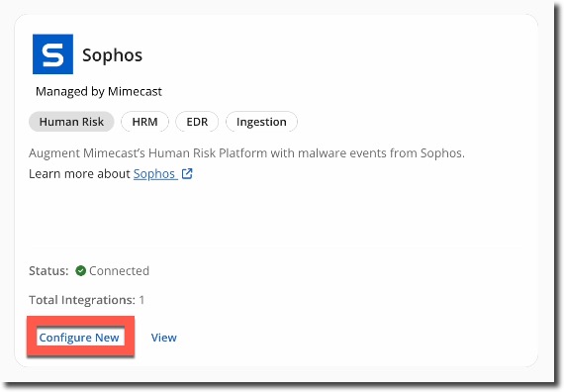Screen dimensions: 564x392
Task: Click the Sophos logo icon
Action: click(52, 54)
